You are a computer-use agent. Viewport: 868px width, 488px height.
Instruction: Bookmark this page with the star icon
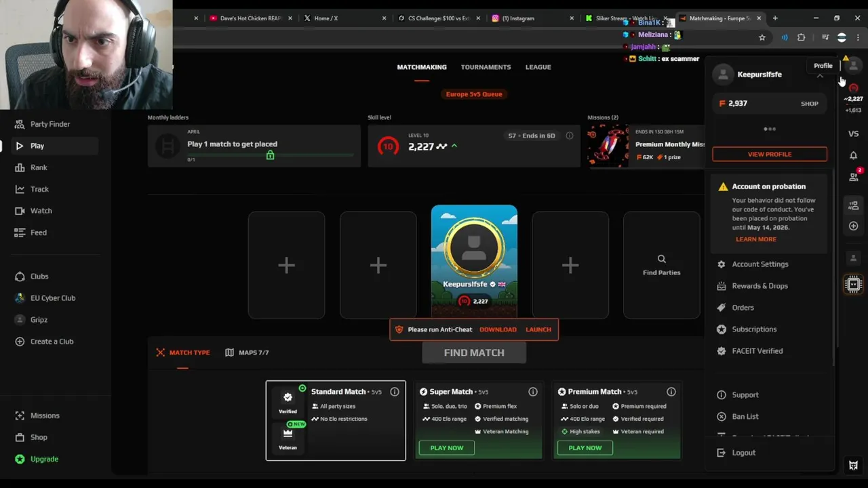tap(762, 37)
